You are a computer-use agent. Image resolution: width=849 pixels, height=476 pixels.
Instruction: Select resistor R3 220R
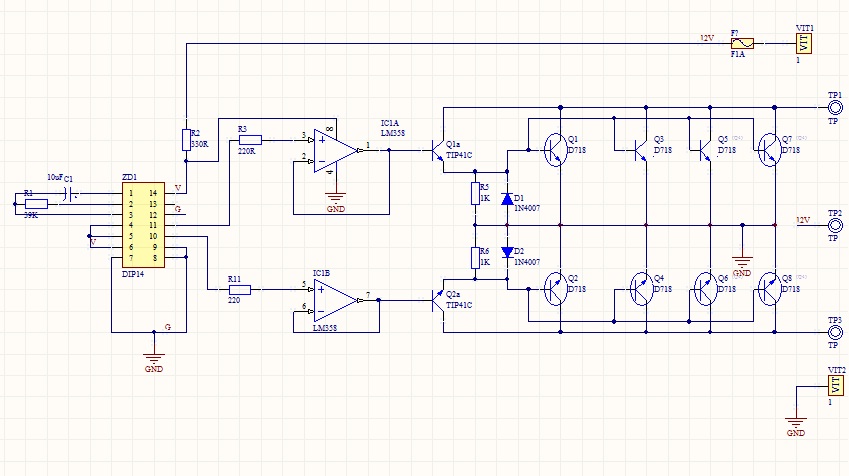click(250, 140)
